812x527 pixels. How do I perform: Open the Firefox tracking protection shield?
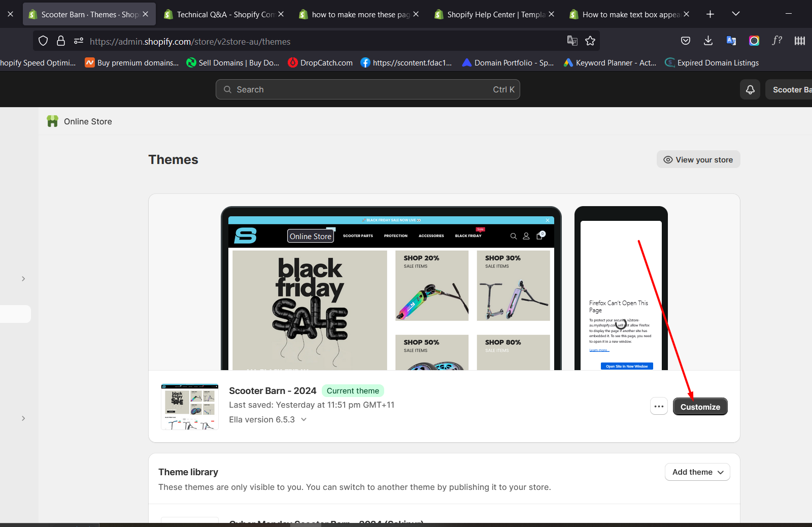click(x=43, y=41)
